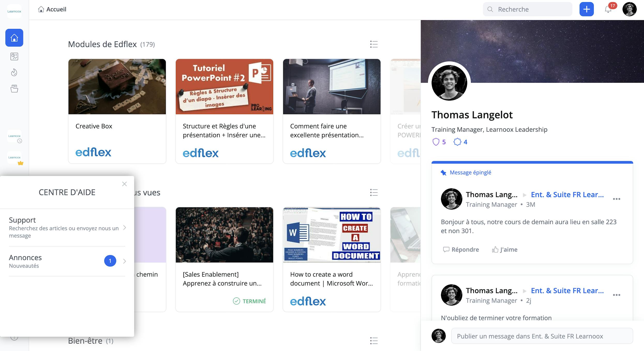
Task: Click Répondre under the pinned message
Action: tap(461, 249)
